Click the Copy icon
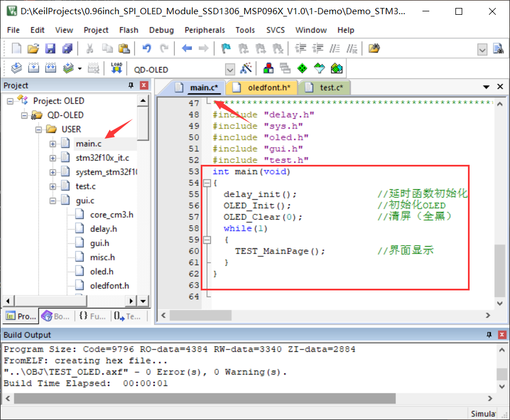 click(x=107, y=48)
